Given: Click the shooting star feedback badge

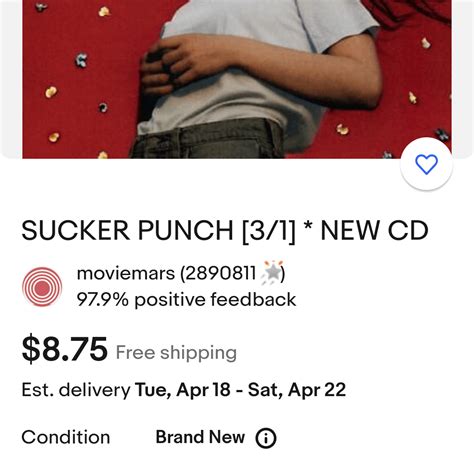Looking at the screenshot, I should [x=273, y=273].
